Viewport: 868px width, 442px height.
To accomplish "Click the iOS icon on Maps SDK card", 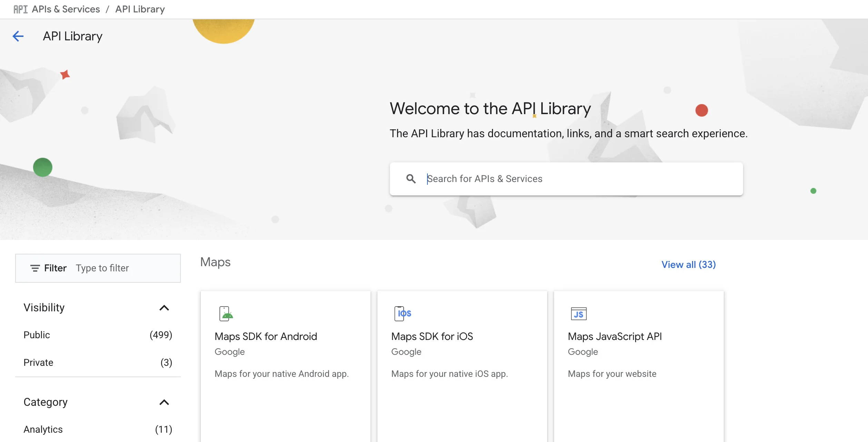I will (403, 313).
